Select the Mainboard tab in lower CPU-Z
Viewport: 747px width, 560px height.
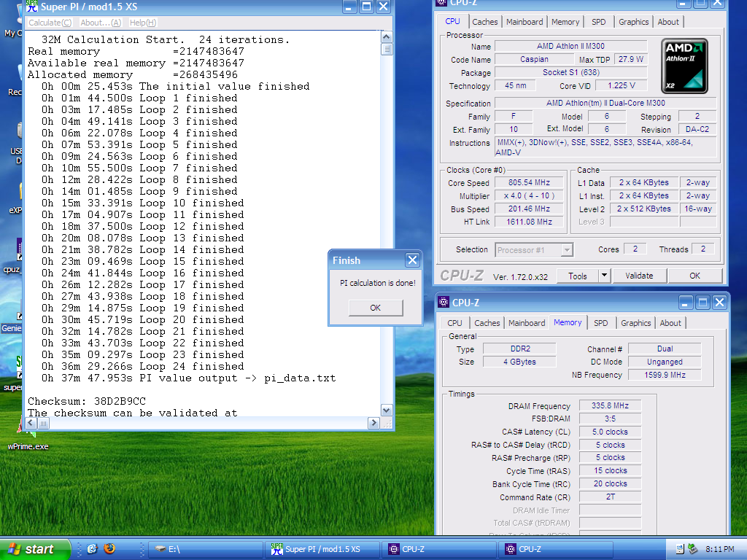[527, 323]
